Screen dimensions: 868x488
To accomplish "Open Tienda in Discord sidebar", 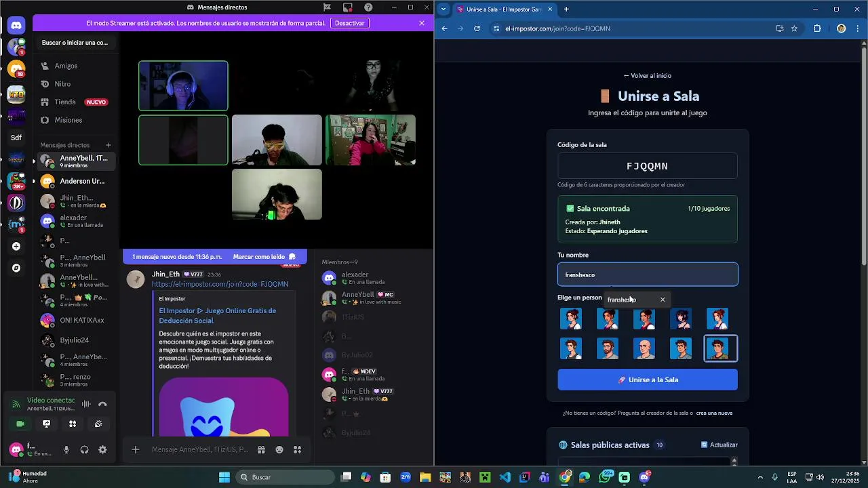I will click(75, 102).
